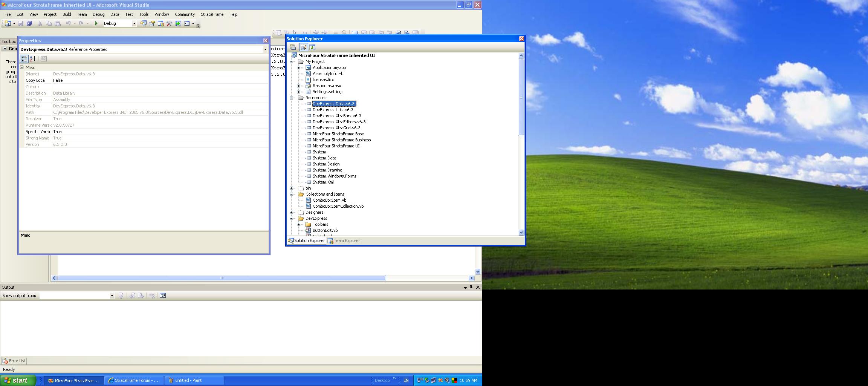Click the green Start Debugging arrow

[x=96, y=23]
